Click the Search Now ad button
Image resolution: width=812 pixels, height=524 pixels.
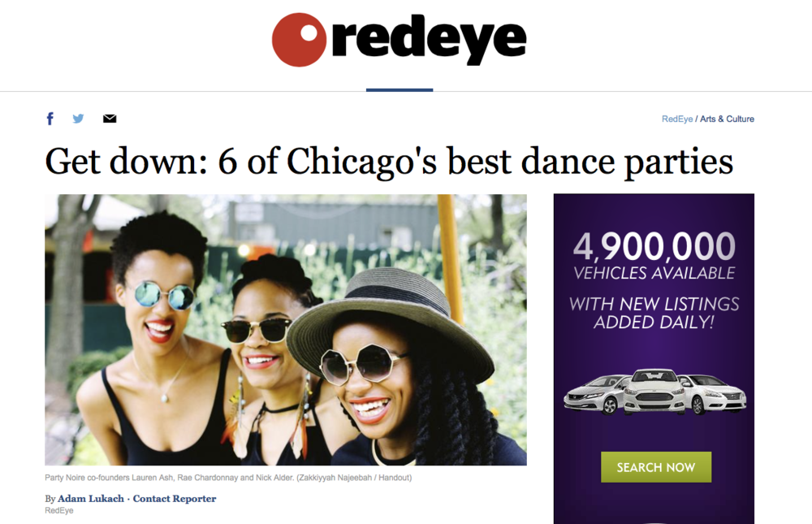coord(655,467)
